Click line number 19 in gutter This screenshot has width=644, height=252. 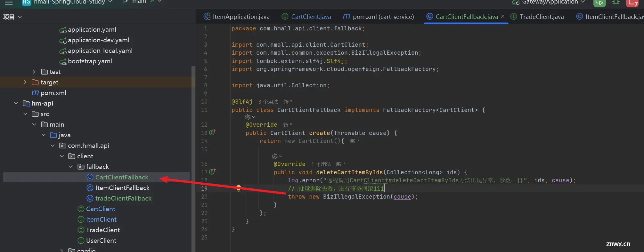point(204,188)
